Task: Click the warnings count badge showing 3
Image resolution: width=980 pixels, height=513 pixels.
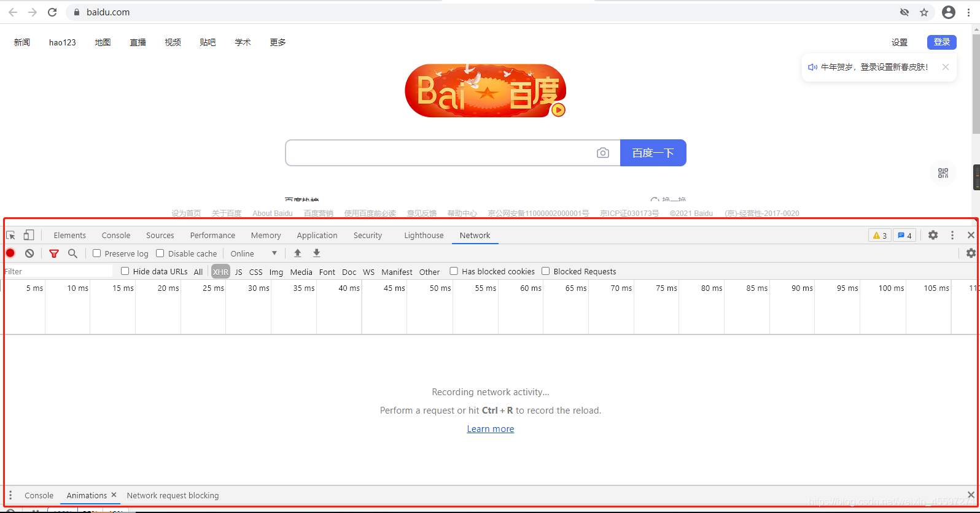Action: point(880,235)
